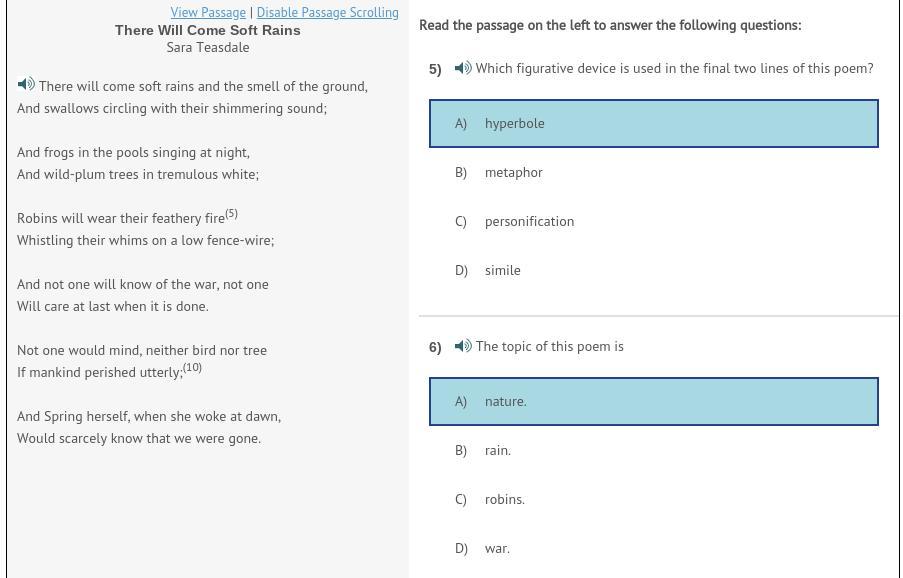Click the line 10 footnote marker
The width and height of the screenshot is (903, 578).
tap(192, 368)
